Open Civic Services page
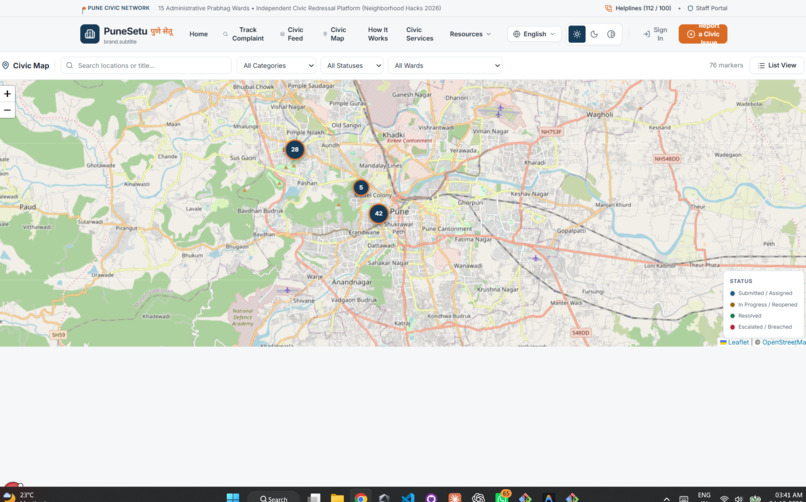 click(419, 34)
